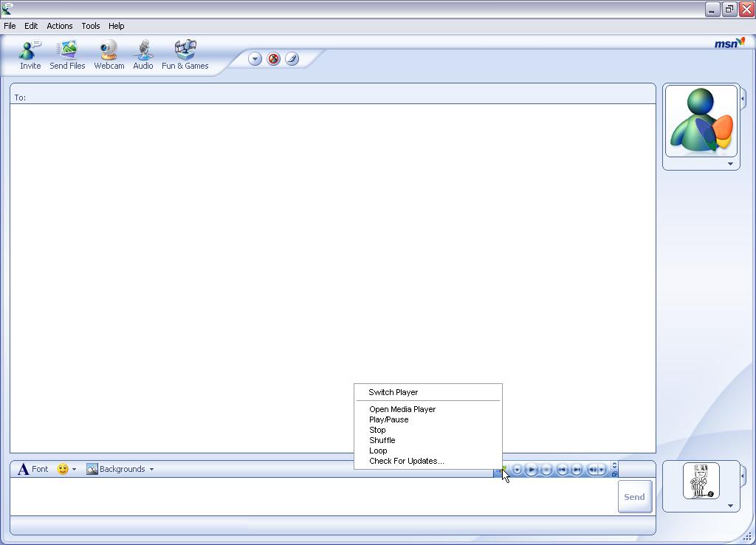This screenshot has width=756, height=545.
Task: Restore down the conversation window
Action: pyautogui.click(x=729, y=9)
